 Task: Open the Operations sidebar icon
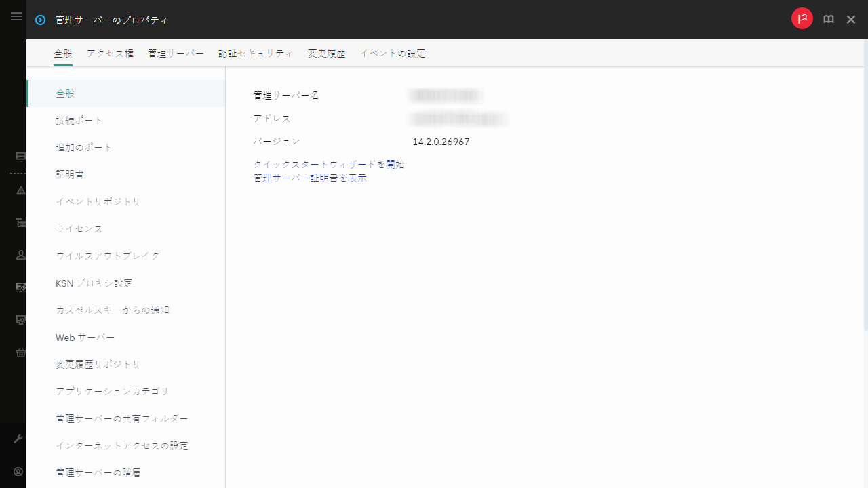coord(20,287)
